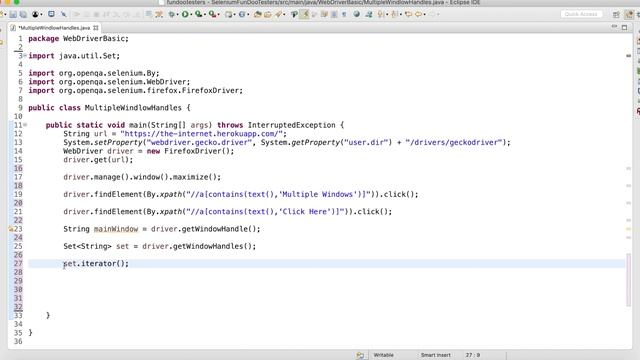Click the overview ruler marker beside line 23
The height and width of the screenshot is (360, 640).
629,229
